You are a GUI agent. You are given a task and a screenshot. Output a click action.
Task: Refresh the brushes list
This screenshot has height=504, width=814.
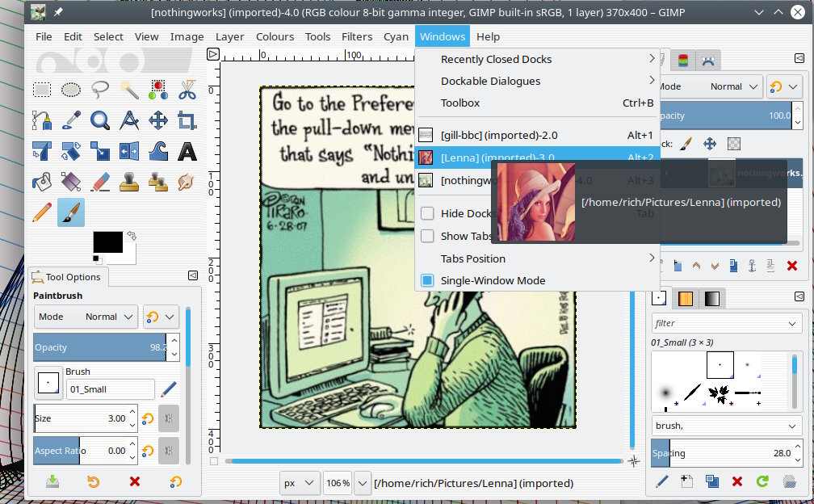coord(762,481)
